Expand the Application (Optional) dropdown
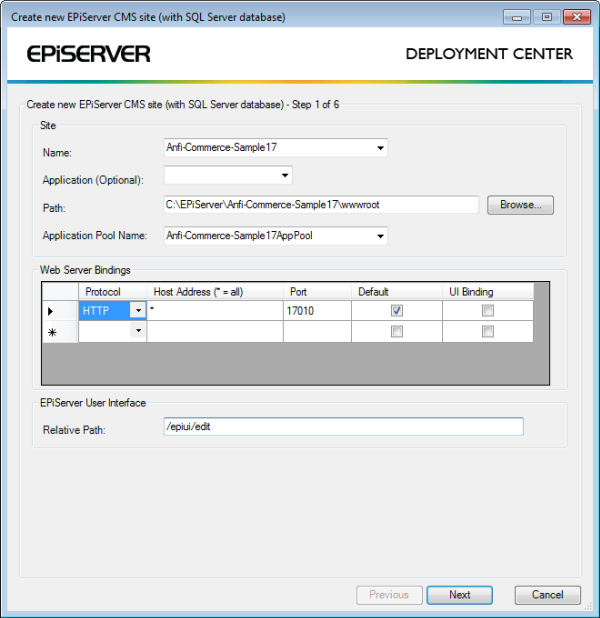 [285, 176]
